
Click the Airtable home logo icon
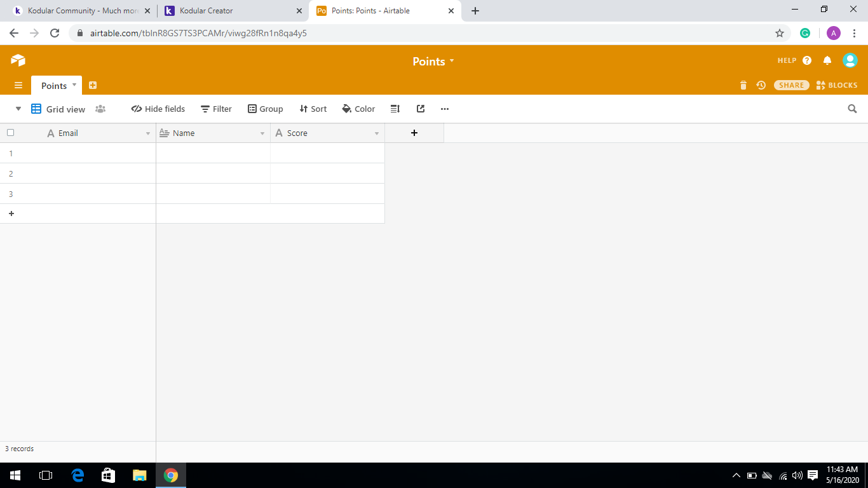coord(18,60)
